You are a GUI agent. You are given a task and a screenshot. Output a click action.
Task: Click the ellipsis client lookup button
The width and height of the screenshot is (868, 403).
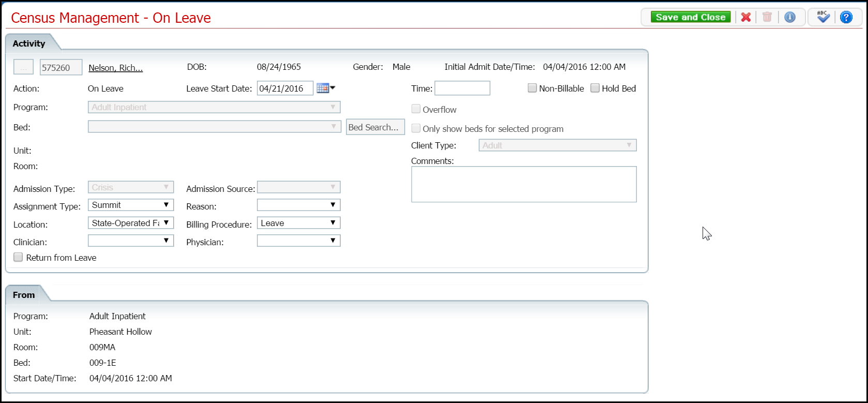pyautogui.click(x=23, y=67)
